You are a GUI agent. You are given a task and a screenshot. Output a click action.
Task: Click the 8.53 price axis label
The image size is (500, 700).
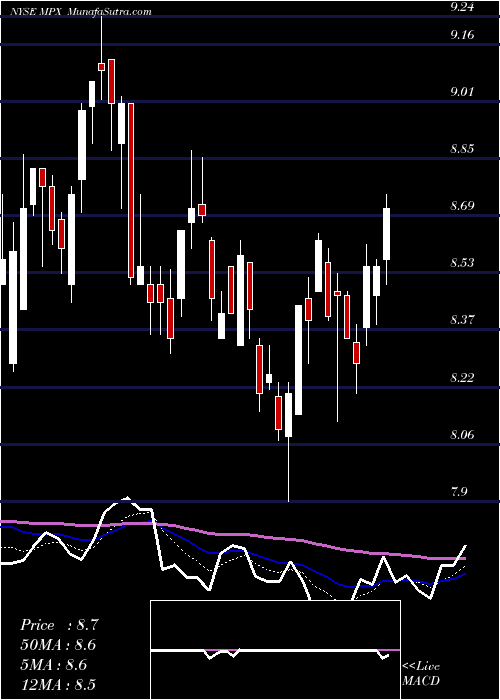click(462, 262)
